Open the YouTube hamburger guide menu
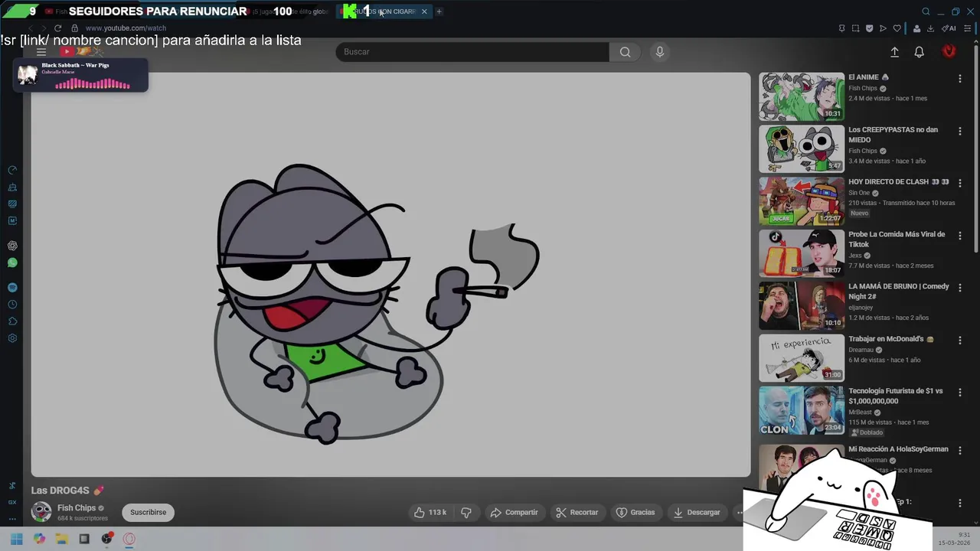 pyautogui.click(x=41, y=51)
